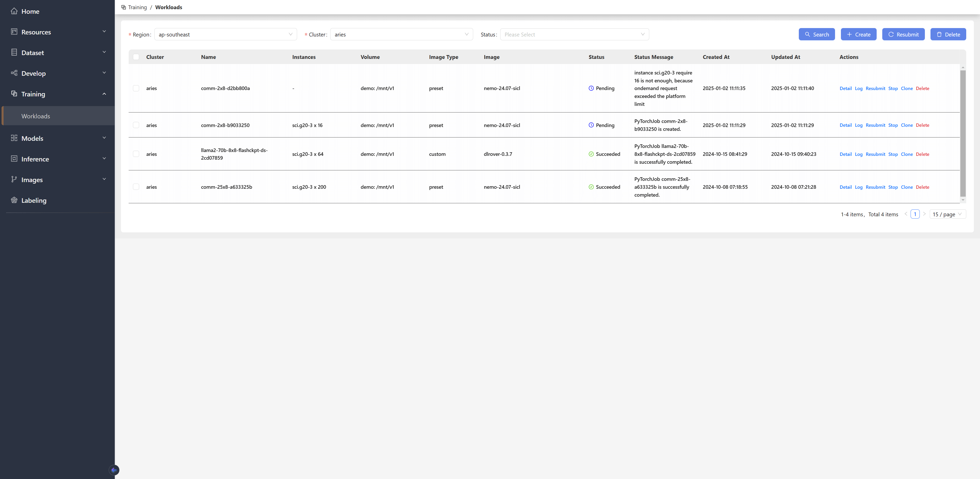Expand the Models menu chevron

click(x=104, y=138)
